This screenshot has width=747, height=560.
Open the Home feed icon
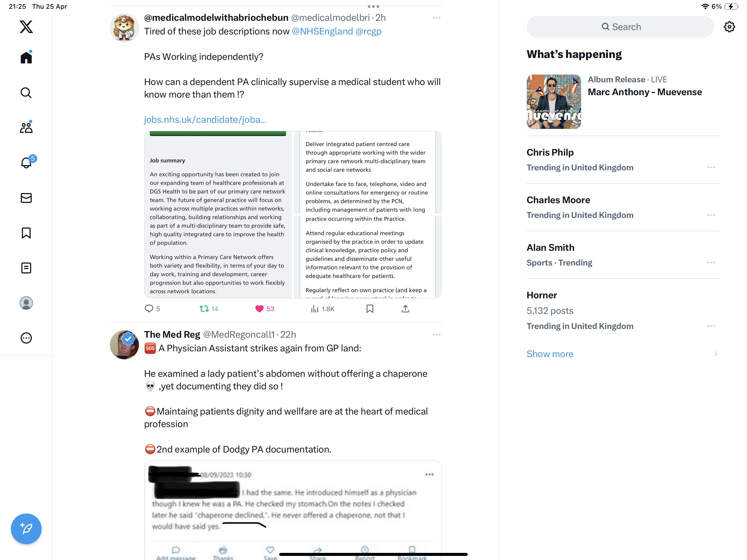26,57
